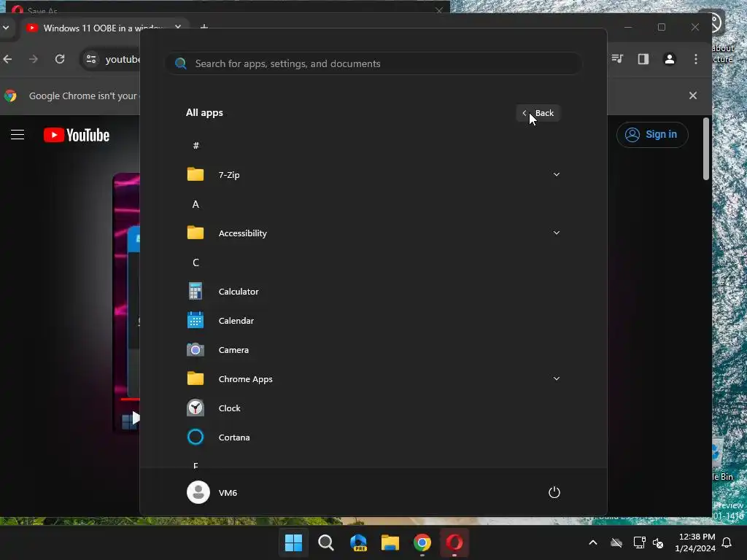Switch to Google Chrome in taskbar
Image resolution: width=747 pixels, height=560 pixels.
point(422,542)
